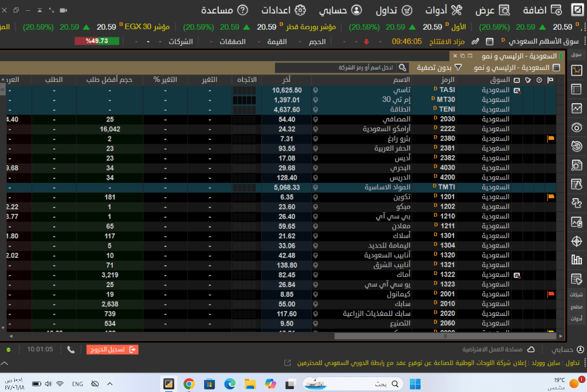Click the phone icon in status bar

click(71, 349)
